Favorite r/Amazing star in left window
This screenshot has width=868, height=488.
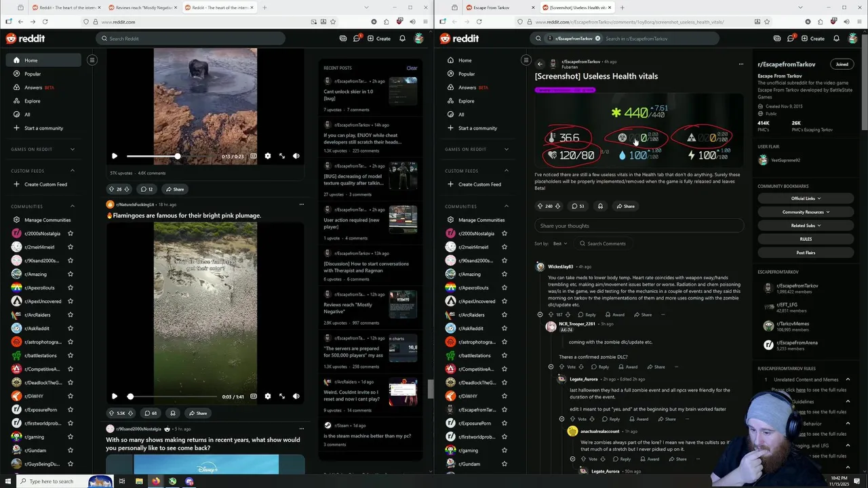pos(71,274)
